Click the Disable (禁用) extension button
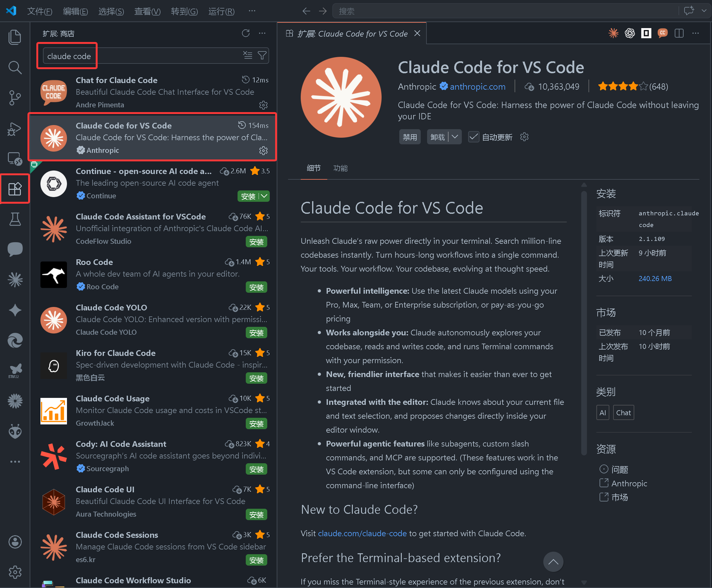This screenshot has height=588, width=712. 410,137
